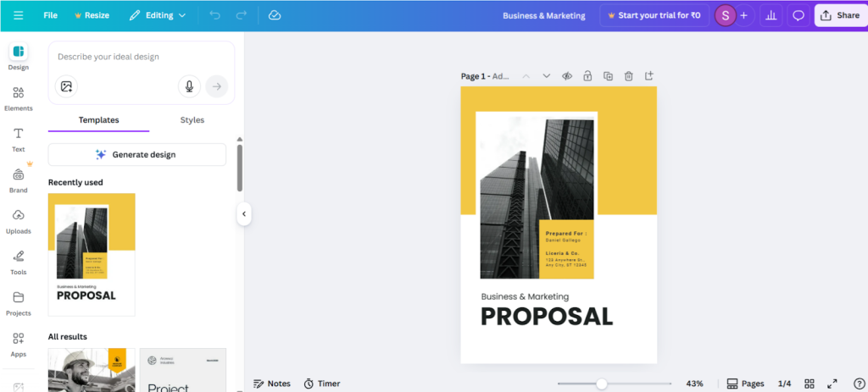
Task: Open the Elements panel in sidebar
Action: tap(18, 98)
